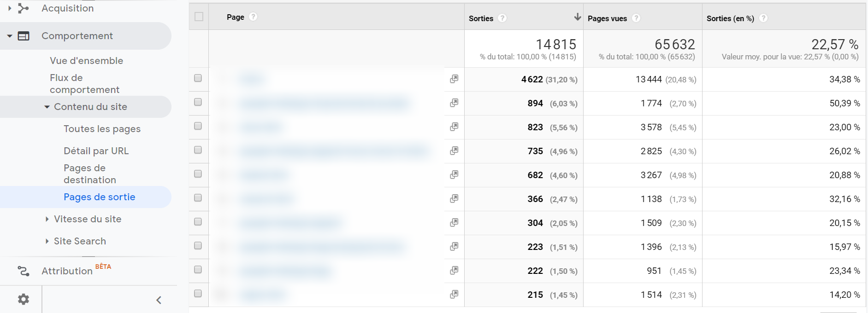Sort table by the Pages vues column
The image size is (868, 313).
607,18
